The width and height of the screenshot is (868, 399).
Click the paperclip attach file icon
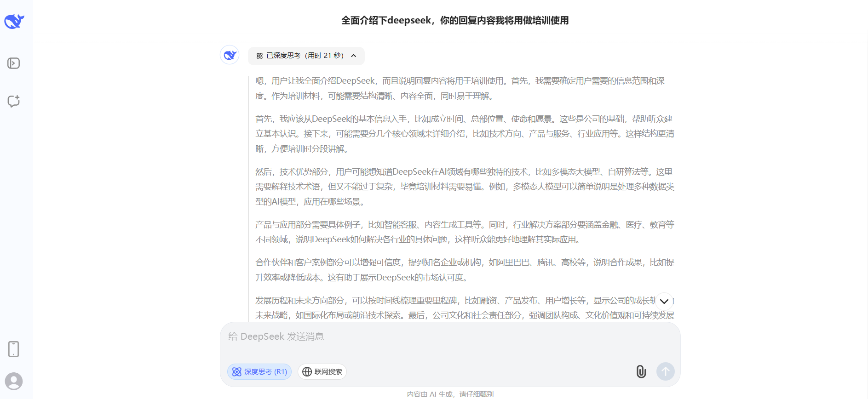coord(641,371)
